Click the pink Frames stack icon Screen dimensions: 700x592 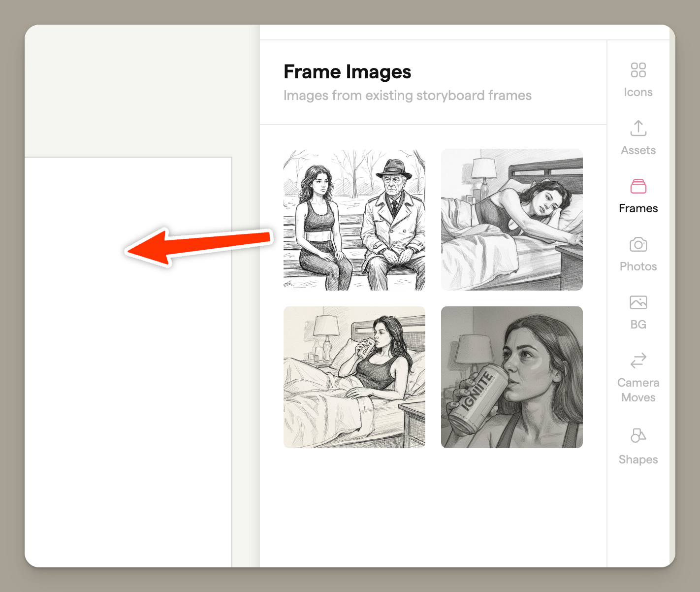[x=638, y=186]
